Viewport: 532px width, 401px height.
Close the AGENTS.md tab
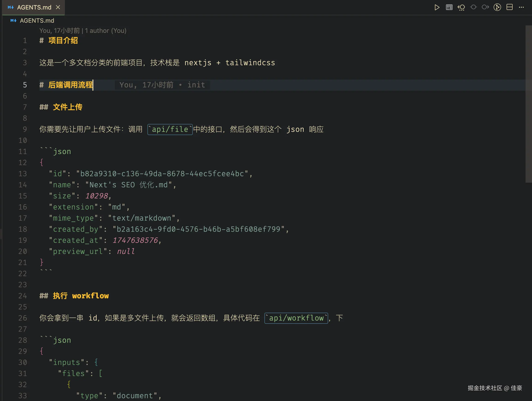pyautogui.click(x=58, y=7)
